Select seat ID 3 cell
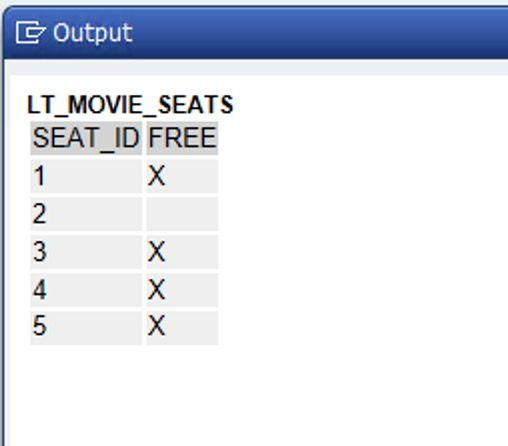This screenshot has width=508, height=446. 86,252
